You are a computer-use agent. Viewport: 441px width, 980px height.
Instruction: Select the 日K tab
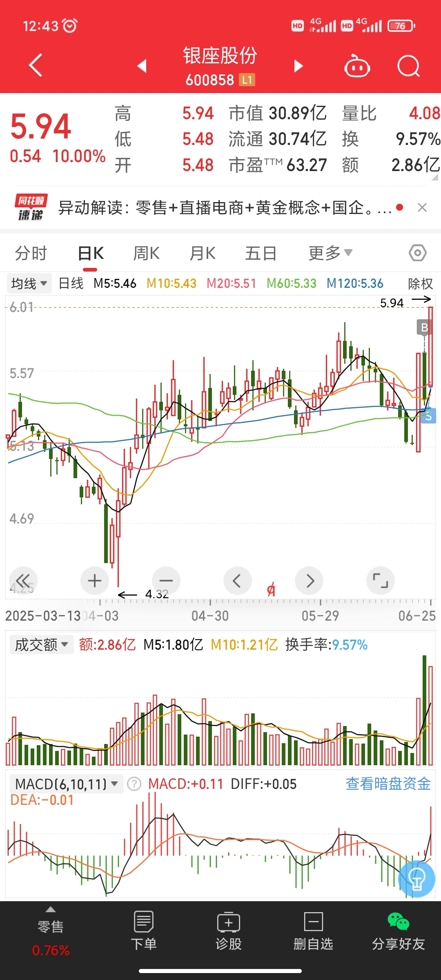91,253
